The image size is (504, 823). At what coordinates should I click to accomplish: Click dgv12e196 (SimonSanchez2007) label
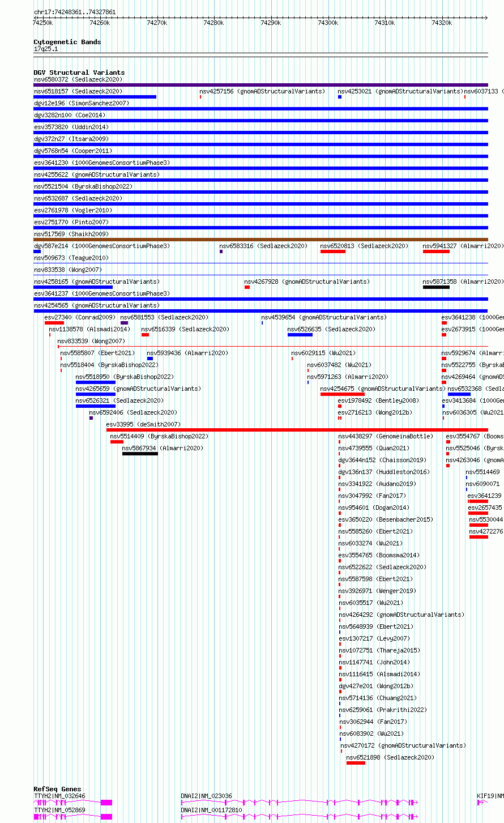(82, 104)
